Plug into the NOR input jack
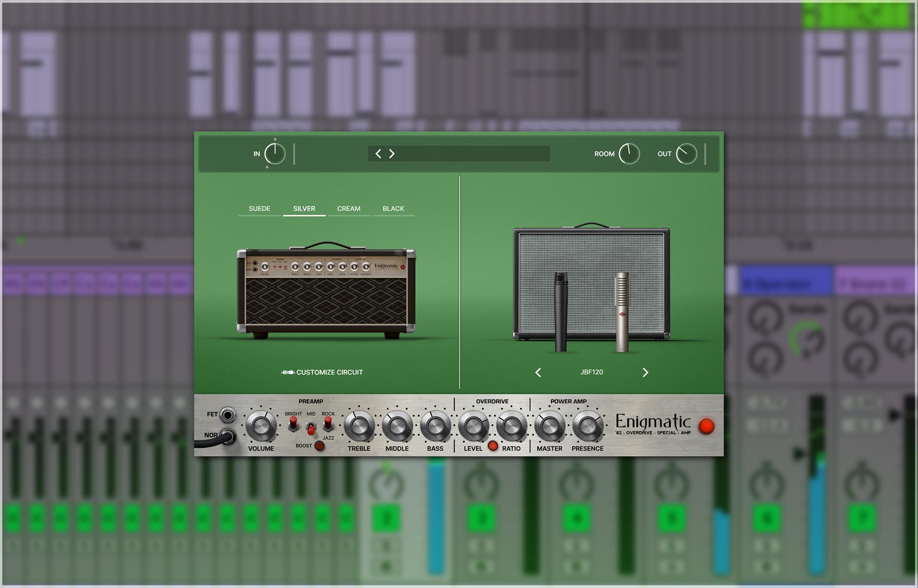The image size is (918, 588). click(229, 436)
